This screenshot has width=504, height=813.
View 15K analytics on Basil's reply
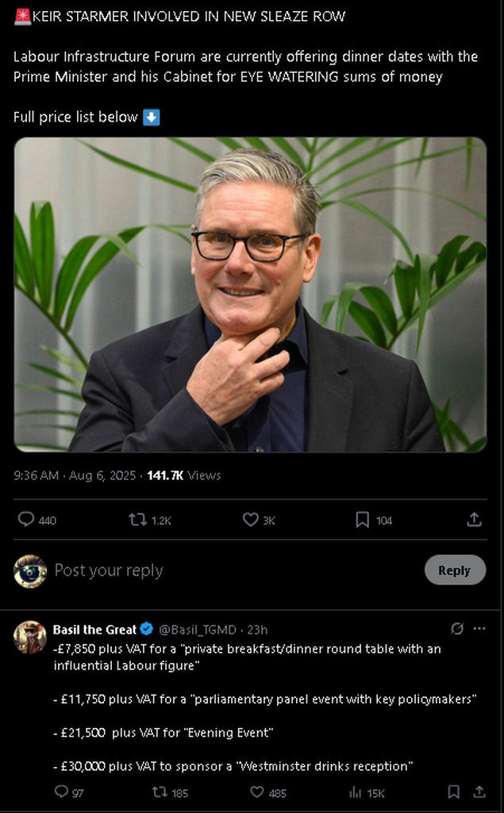pos(355,792)
